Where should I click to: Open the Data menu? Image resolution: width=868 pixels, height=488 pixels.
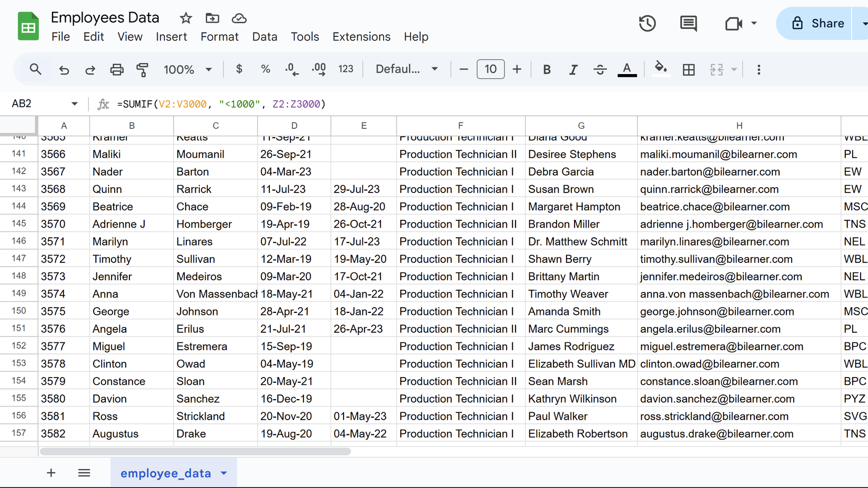pyautogui.click(x=265, y=37)
